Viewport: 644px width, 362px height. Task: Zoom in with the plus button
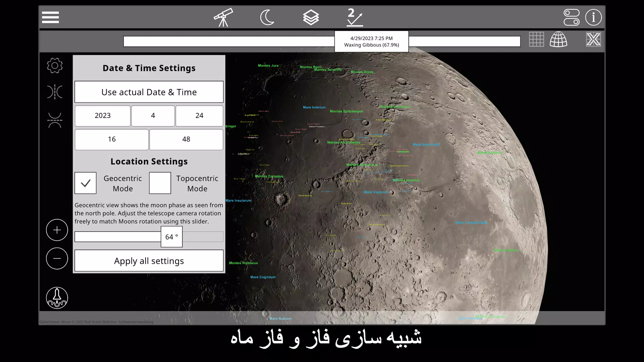coord(57,230)
